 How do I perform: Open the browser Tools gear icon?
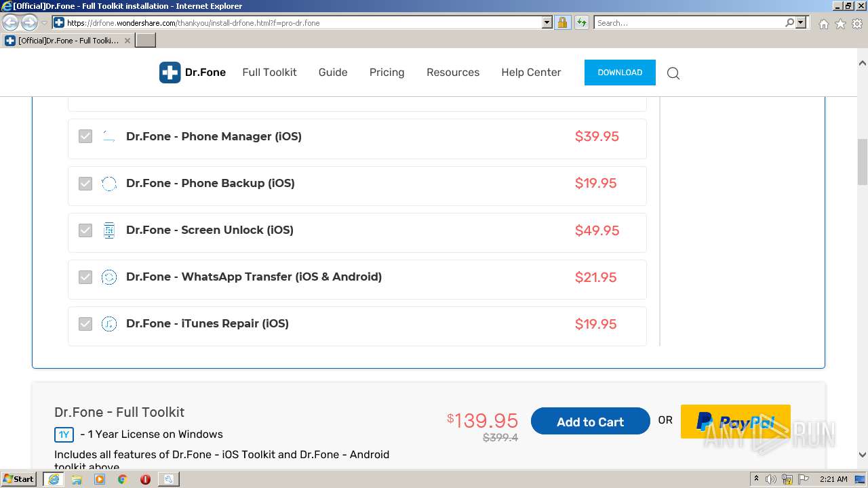pos(857,24)
